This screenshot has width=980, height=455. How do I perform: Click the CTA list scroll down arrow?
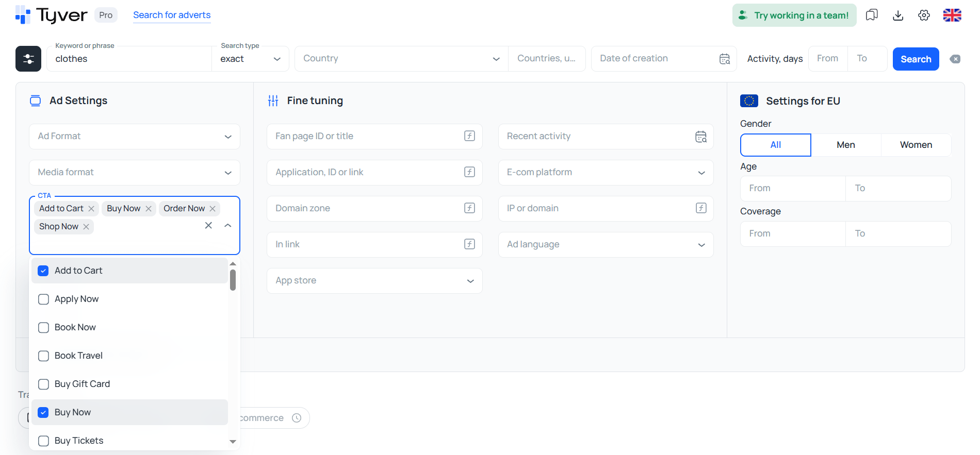click(233, 442)
